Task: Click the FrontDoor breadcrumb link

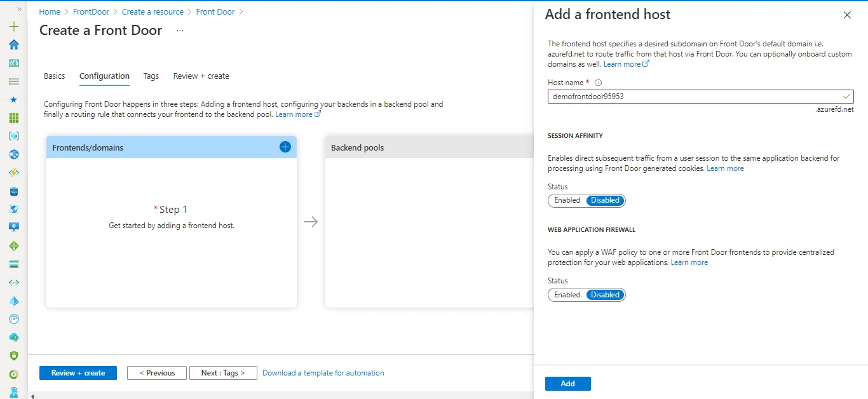Action: coord(91,12)
